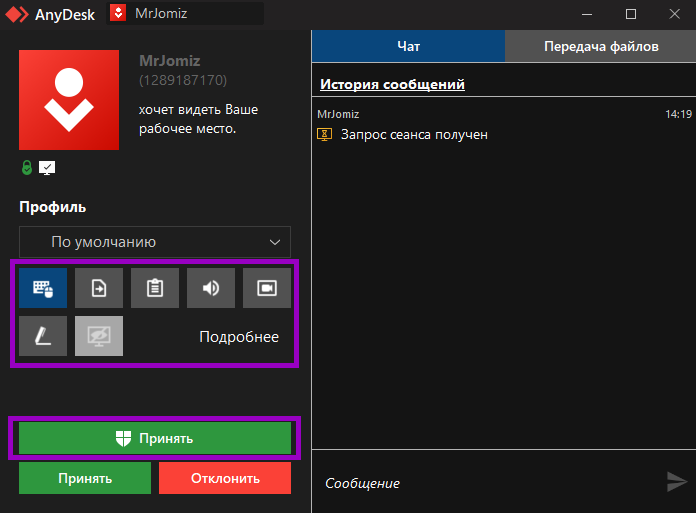Click the MrJomiz session tab
The image size is (696, 513).
[x=185, y=13]
